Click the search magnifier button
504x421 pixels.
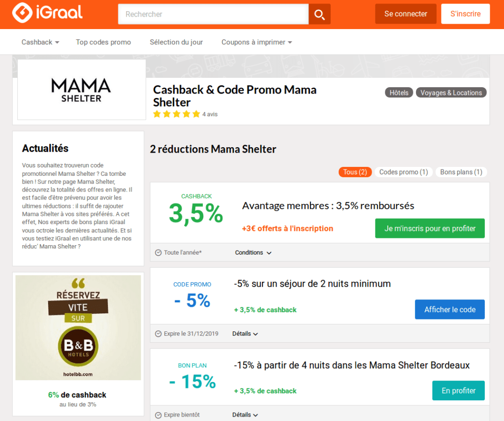tap(319, 14)
